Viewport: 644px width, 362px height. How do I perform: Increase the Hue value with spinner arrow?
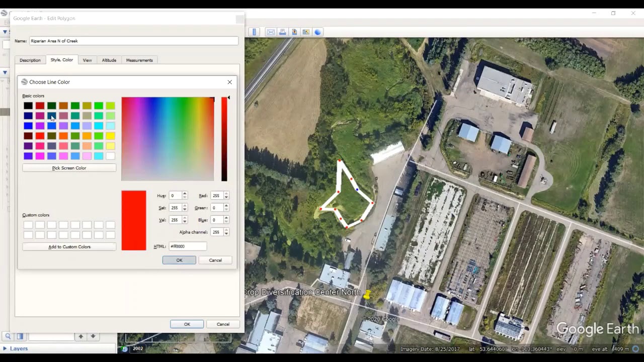185,194
